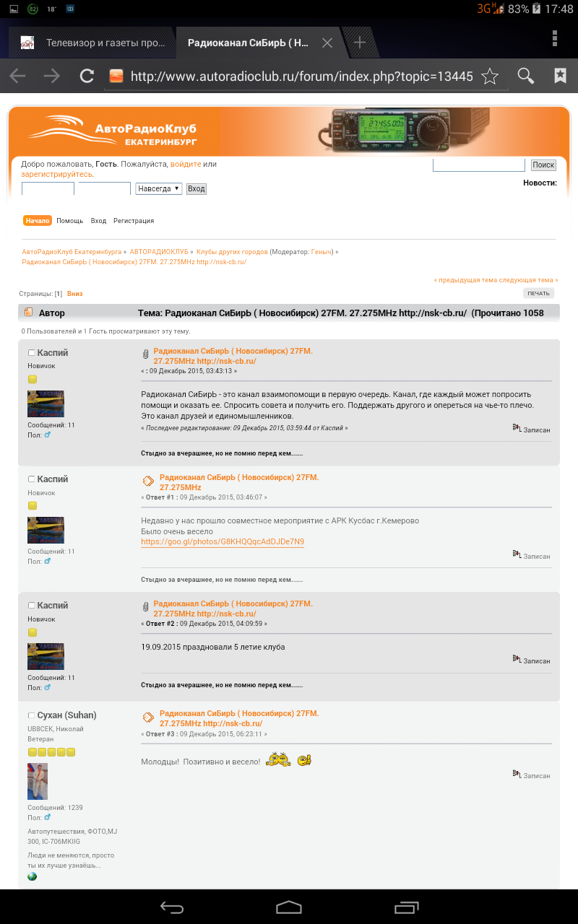Reload the page with the refresh icon
The height and width of the screenshot is (924, 578).
click(87, 76)
